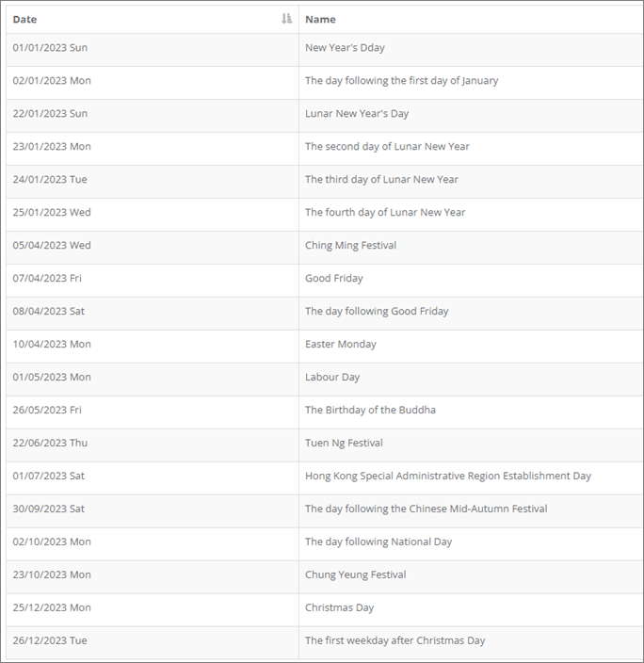Select the Chung Yeung Festival name cell
Image resolution: width=644 pixels, height=663 pixels.
(355, 575)
